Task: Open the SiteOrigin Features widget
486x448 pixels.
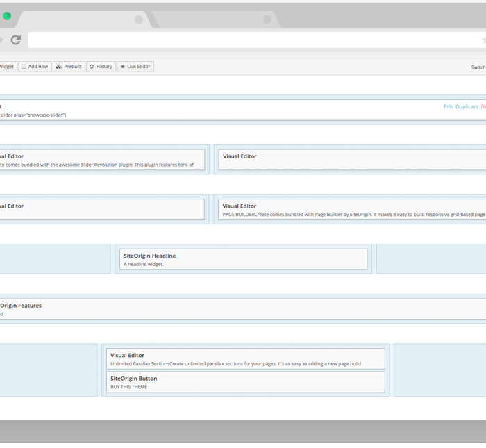Action: (243, 309)
